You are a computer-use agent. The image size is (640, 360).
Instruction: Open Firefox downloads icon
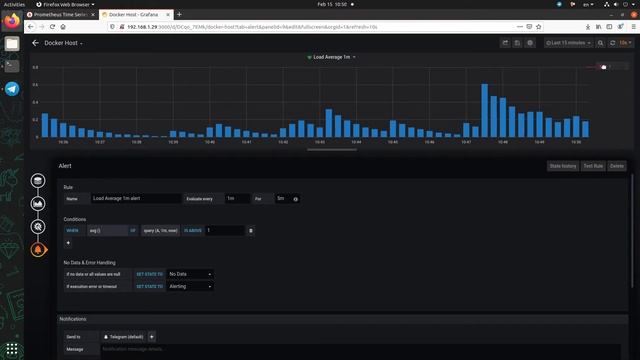(588, 27)
